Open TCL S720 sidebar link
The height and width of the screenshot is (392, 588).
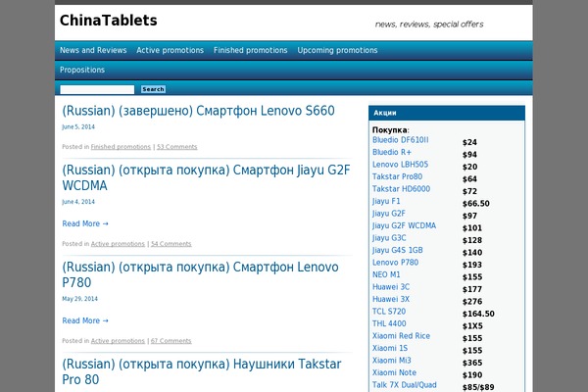[389, 312]
